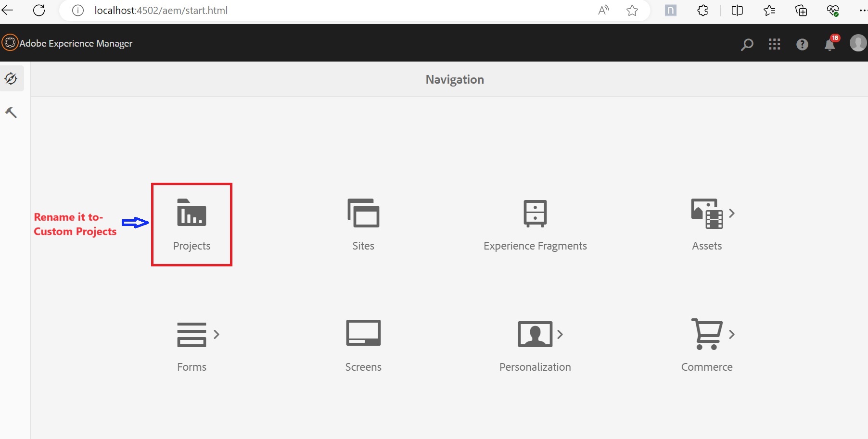View notifications via the bell icon
Viewport: 868px width, 439px height.
(830, 45)
